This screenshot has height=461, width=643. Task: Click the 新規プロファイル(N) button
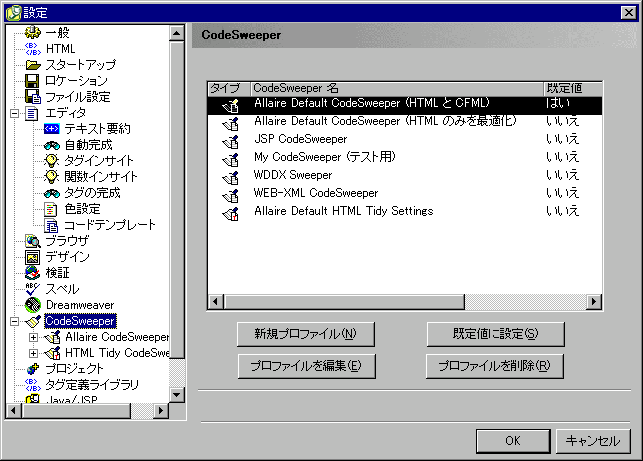pyautogui.click(x=306, y=334)
